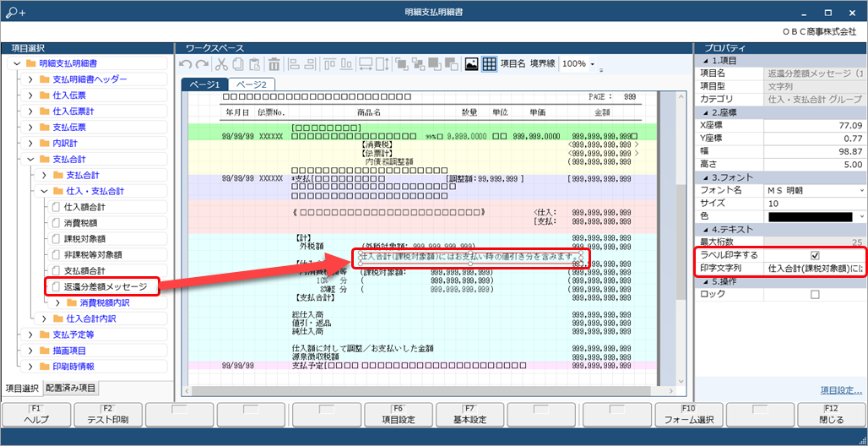Viewport: 868px width, 446px height.
Task: Click the Send Backward icon
Action: point(451,64)
